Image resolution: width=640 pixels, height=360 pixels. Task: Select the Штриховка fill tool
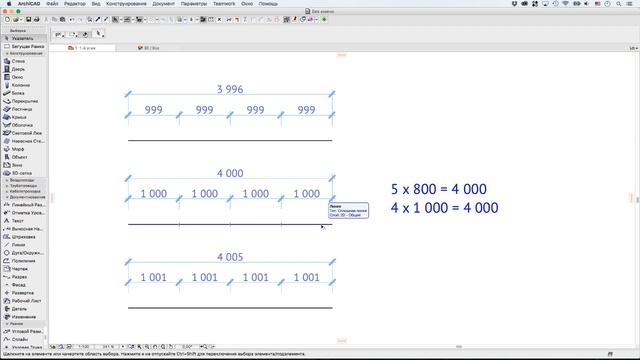(24, 237)
